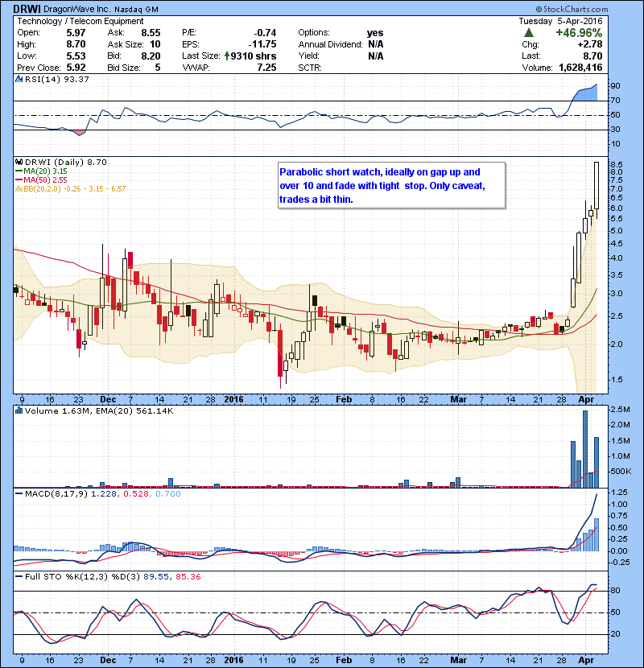
Task: Click the Tuesday 5-Apr-2016 date text
Action: pyautogui.click(x=560, y=21)
